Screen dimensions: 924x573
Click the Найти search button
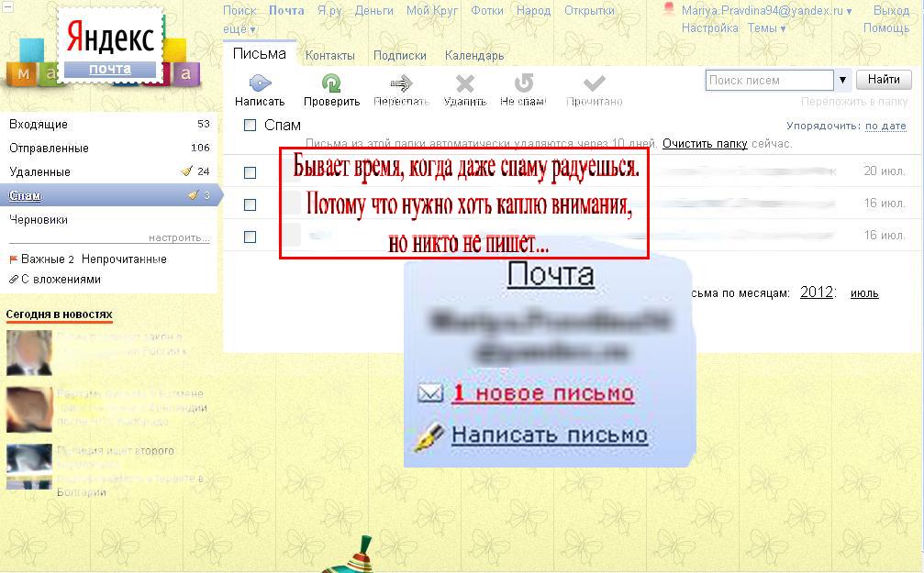point(884,80)
